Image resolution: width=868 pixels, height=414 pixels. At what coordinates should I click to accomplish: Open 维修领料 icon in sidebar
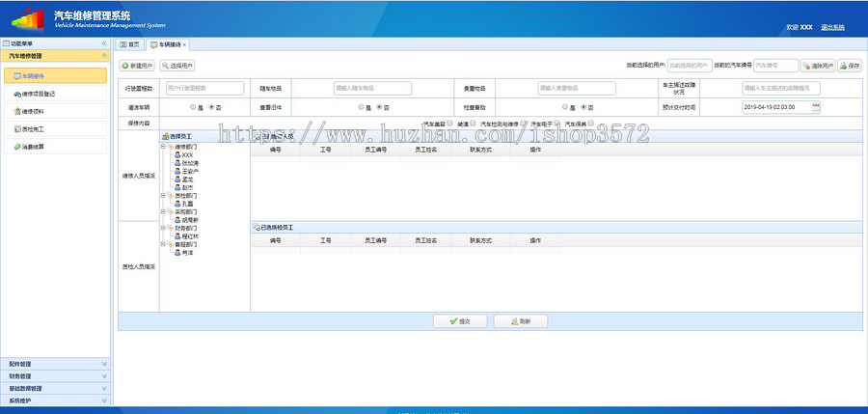[17, 111]
